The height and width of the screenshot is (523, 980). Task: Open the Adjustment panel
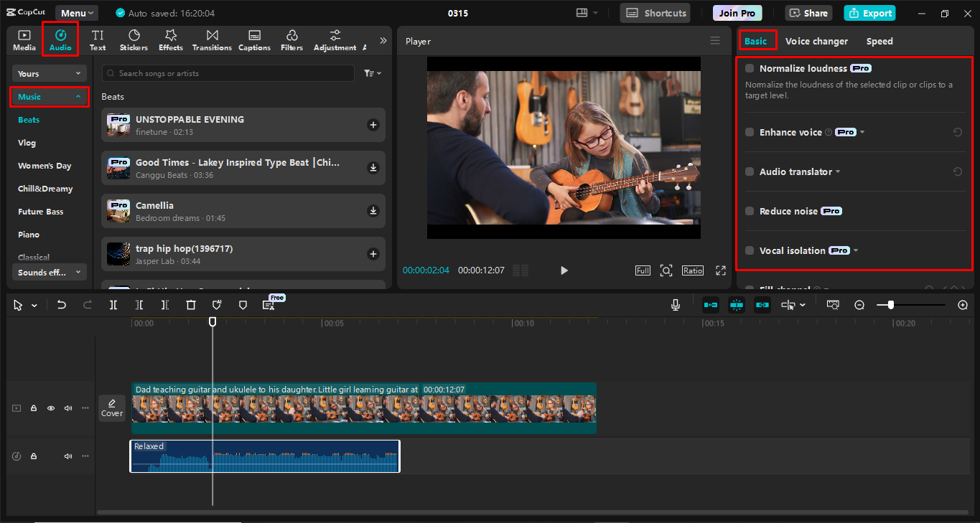click(335, 39)
